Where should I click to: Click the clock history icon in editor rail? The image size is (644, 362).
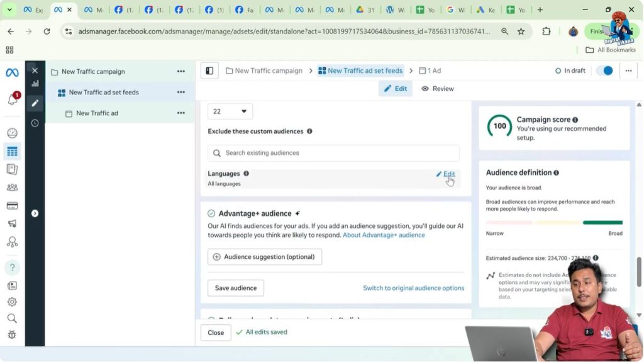pos(35,123)
